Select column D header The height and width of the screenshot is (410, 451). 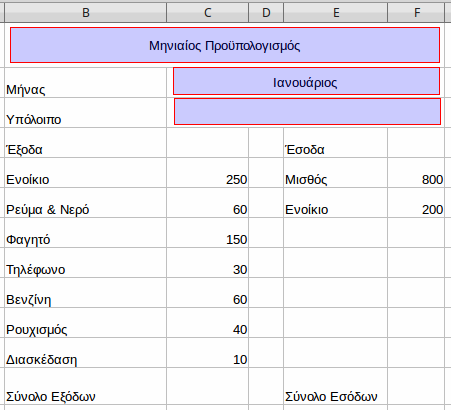click(x=266, y=13)
